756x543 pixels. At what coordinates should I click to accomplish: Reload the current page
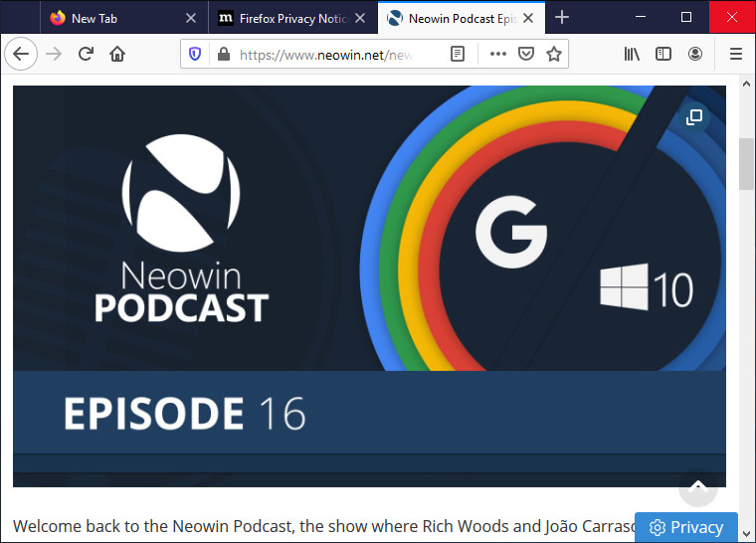click(x=86, y=54)
